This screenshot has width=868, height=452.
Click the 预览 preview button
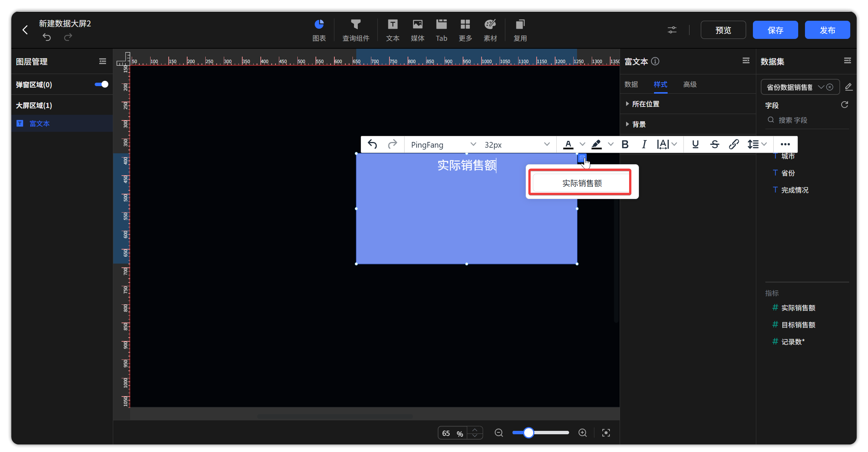tap(723, 30)
